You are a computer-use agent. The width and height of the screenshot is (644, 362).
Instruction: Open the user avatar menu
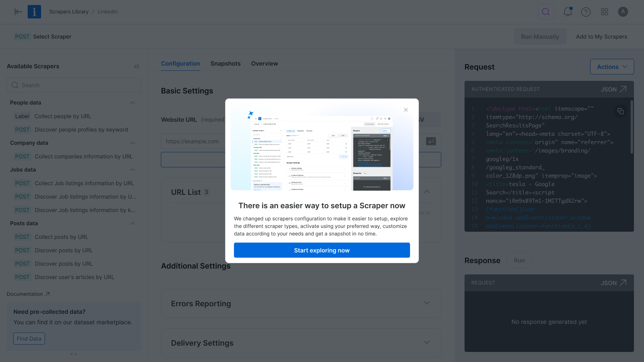pos(623,12)
